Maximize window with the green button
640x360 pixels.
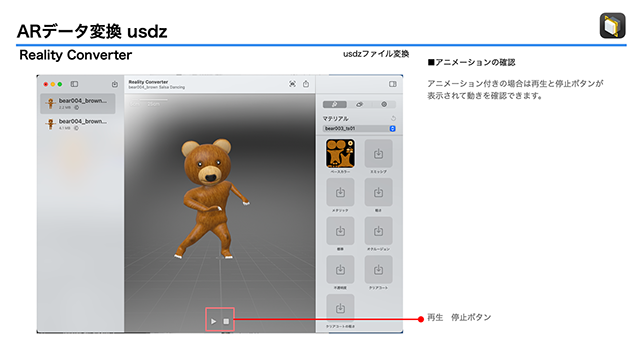point(60,84)
